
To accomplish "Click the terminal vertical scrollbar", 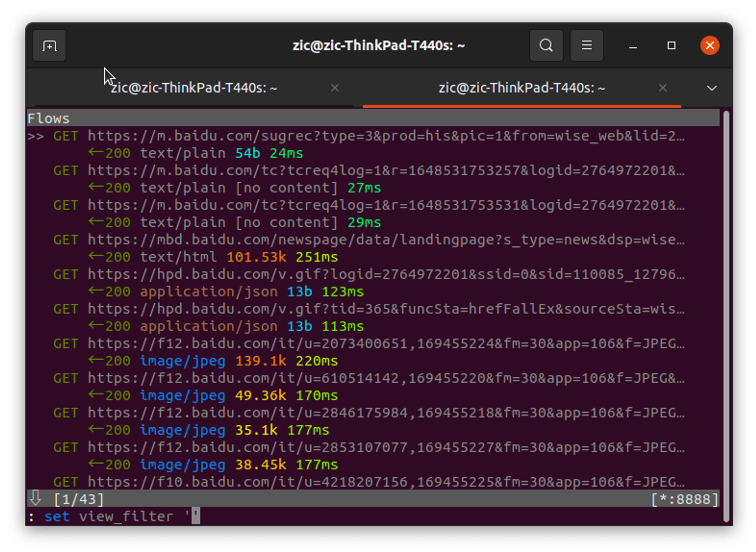I will pyautogui.click(x=726, y=316).
